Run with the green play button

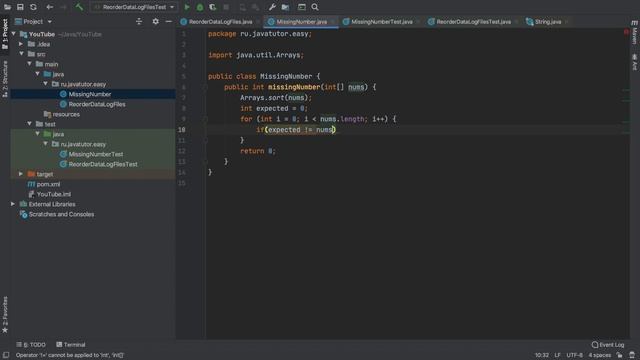[187, 7]
